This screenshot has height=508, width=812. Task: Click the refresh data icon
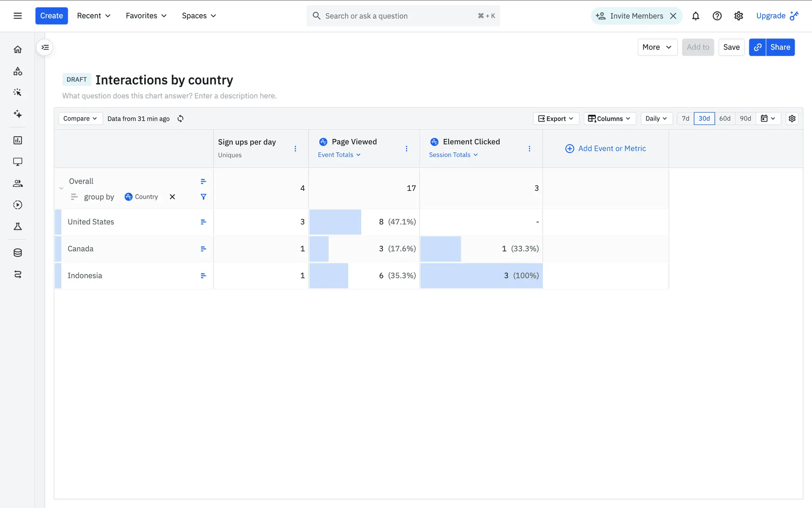click(x=181, y=119)
